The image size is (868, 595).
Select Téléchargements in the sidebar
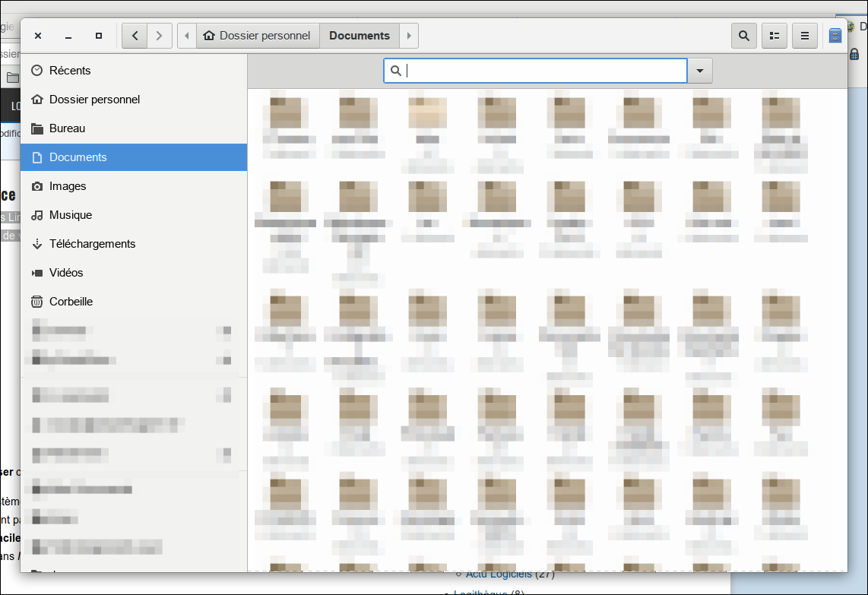pyautogui.click(x=92, y=244)
